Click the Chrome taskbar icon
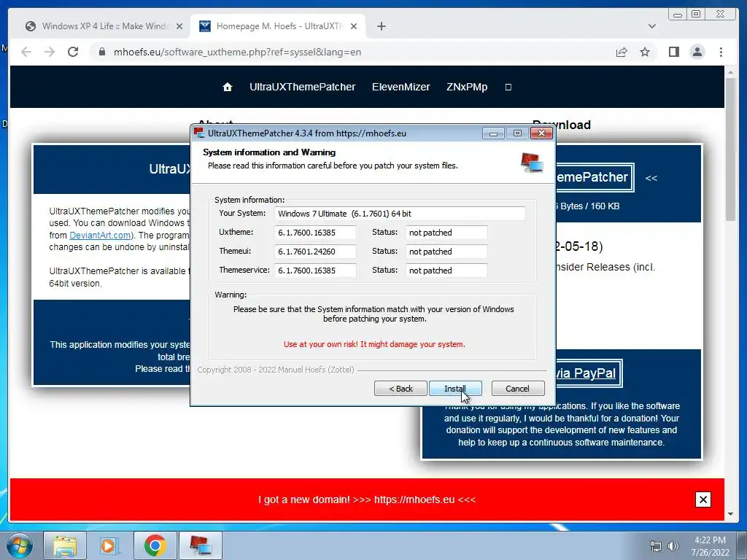Viewport: 747px width, 560px height. [155, 545]
